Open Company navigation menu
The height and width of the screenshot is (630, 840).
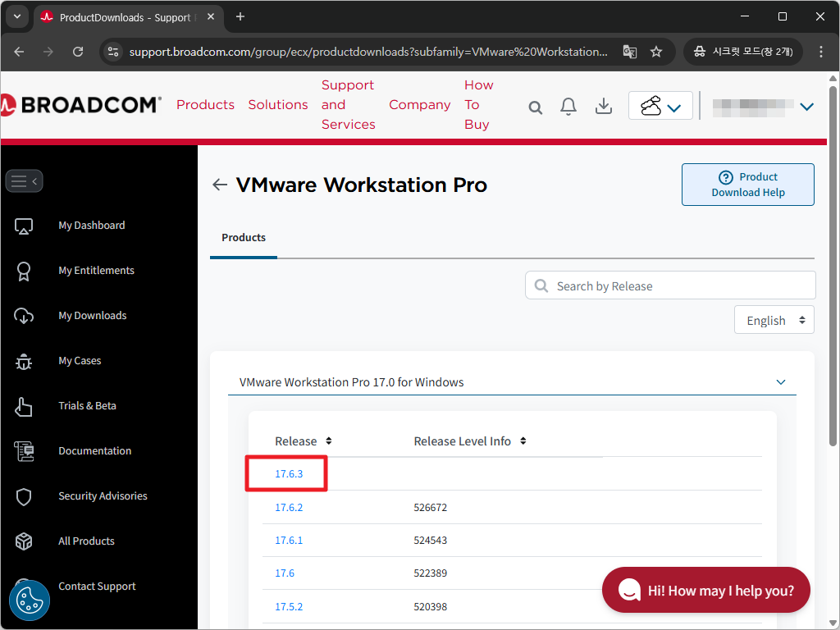tap(419, 104)
